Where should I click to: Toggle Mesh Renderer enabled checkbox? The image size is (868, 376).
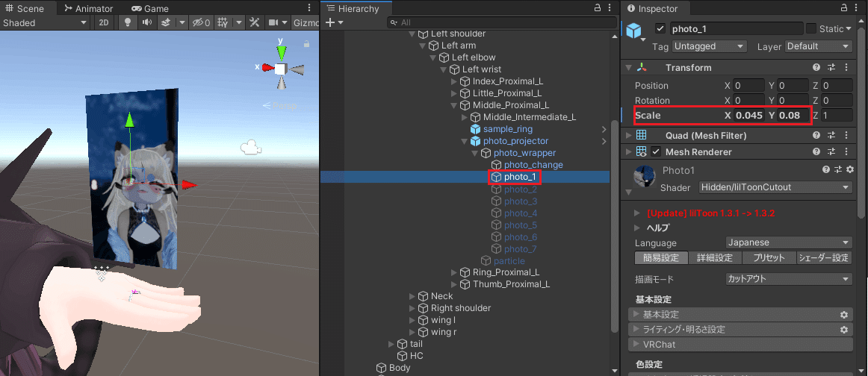(656, 151)
